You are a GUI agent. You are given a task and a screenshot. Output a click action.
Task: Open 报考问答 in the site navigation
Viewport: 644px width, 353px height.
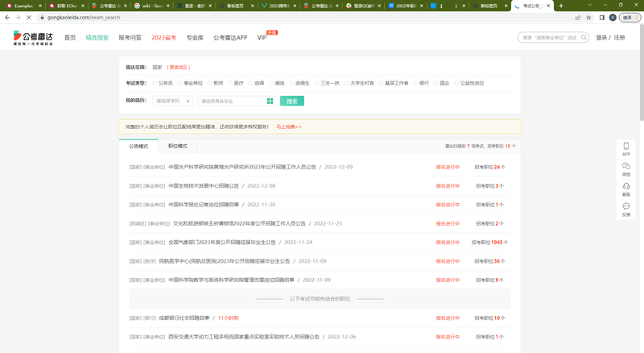tap(130, 37)
